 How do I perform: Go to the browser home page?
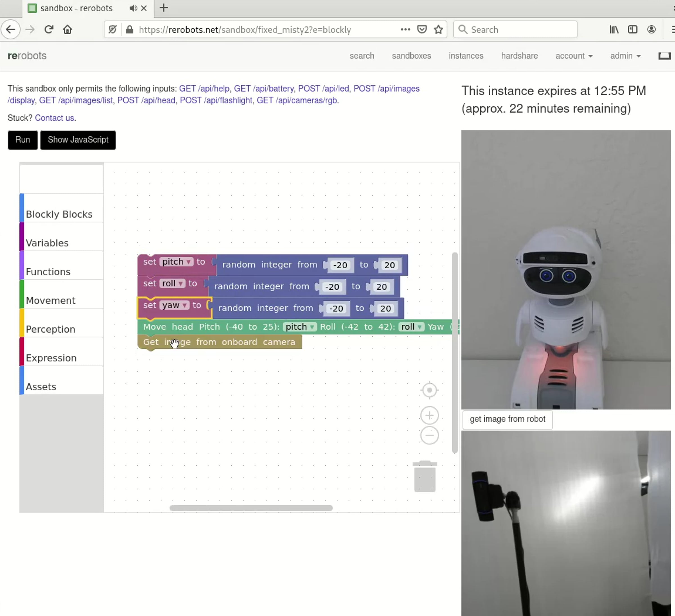tap(67, 30)
